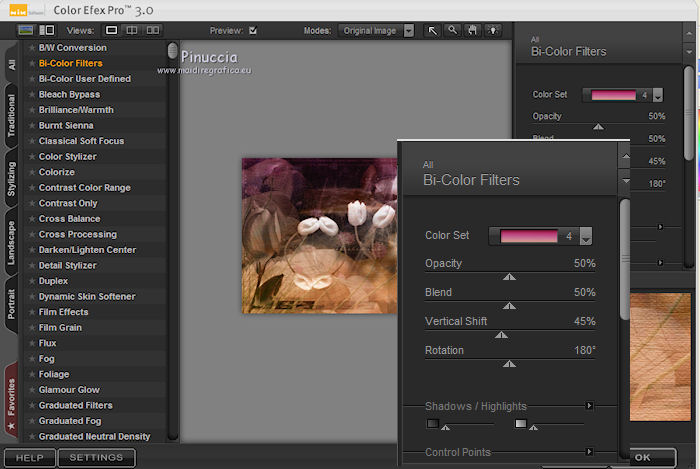
Task: Switch to single image view
Action: click(x=112, y=30)
